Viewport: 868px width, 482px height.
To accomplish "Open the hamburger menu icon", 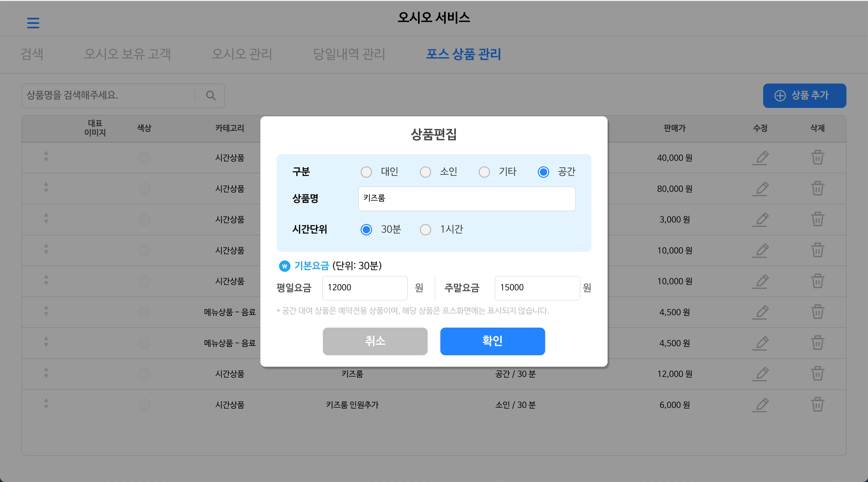I will point(33,23).
